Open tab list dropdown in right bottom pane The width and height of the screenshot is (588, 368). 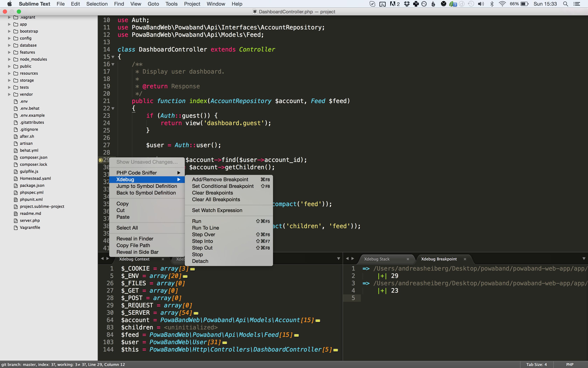584,259
